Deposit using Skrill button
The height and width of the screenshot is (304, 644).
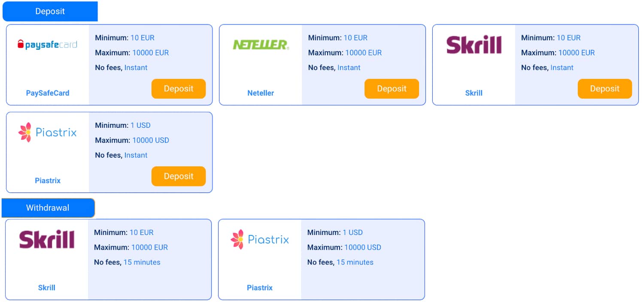click(x=605, y=89)
